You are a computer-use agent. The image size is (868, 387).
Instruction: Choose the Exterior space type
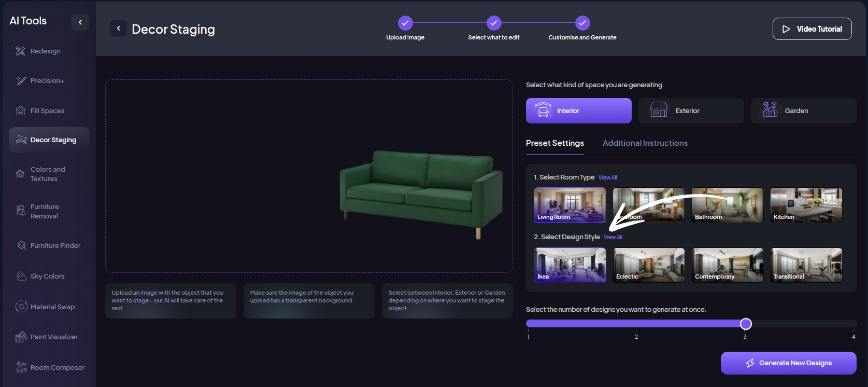click(691, 110)
